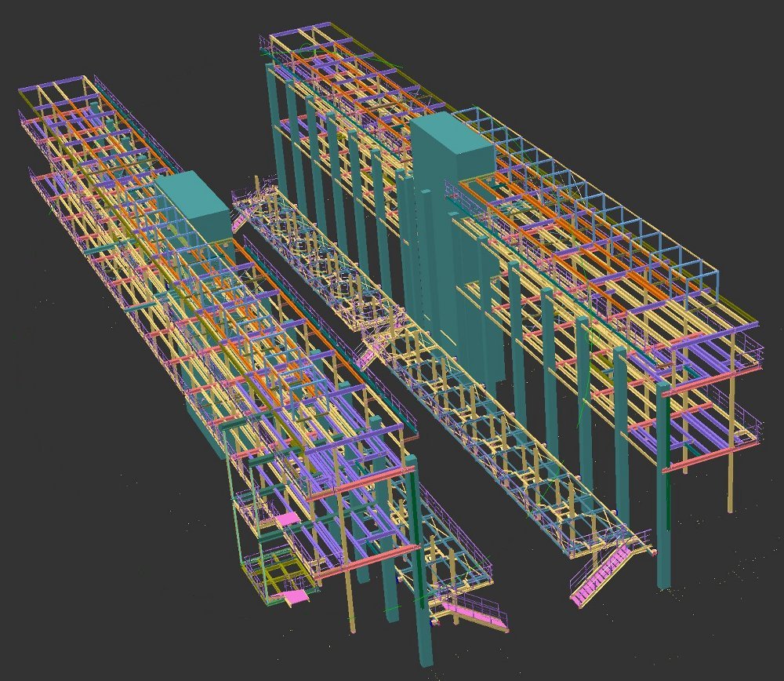Pick the pink landing platform at bottom left

295,598
